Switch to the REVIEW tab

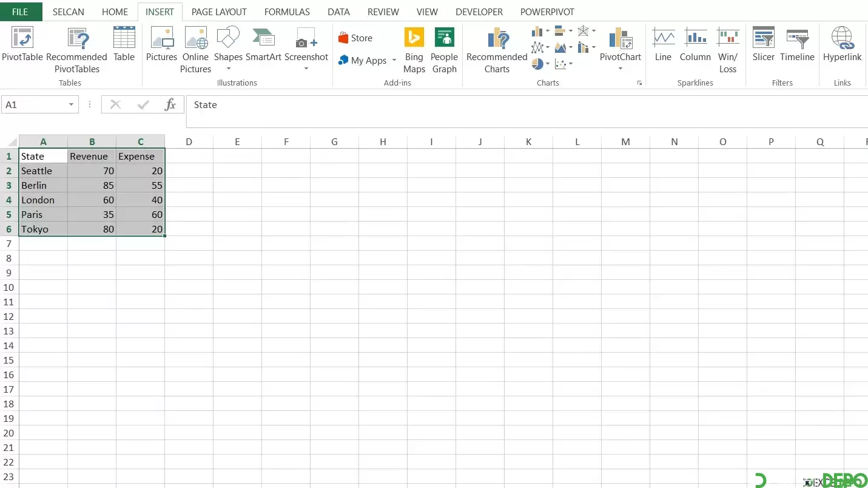[383, 12]
